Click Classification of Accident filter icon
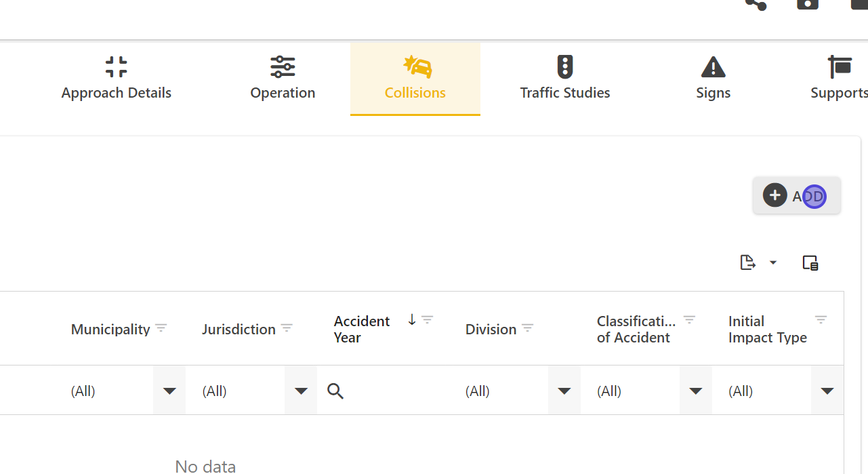 [689, 319]
